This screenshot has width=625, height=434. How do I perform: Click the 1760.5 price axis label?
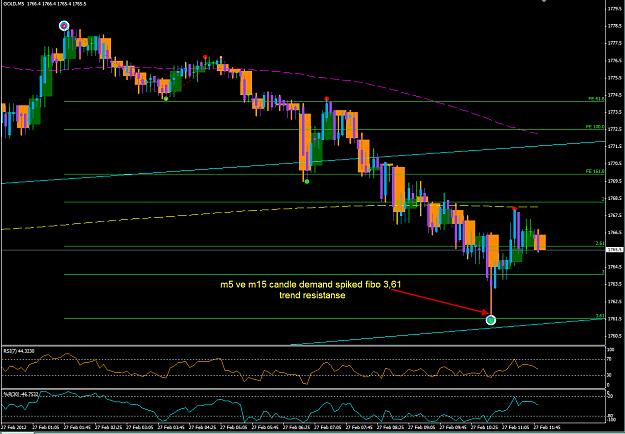click(613, 336)
